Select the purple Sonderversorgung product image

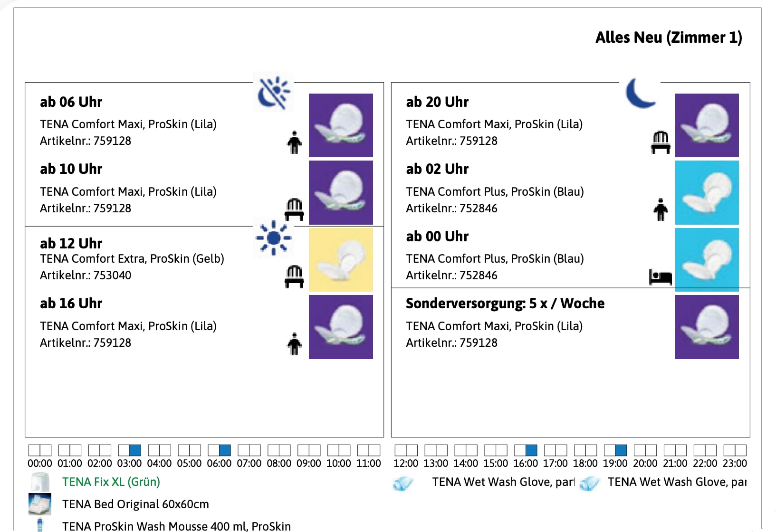pos(707,327)
